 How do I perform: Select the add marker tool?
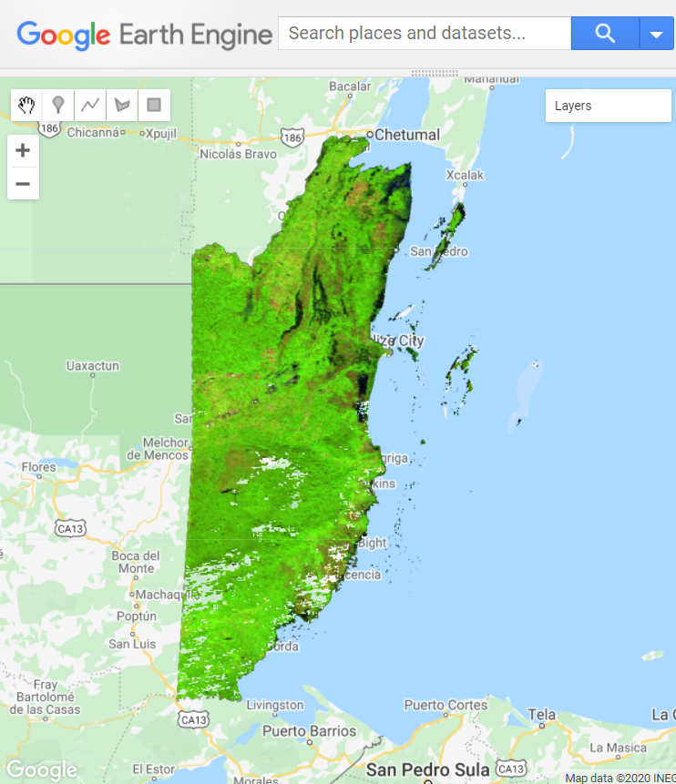pyautogui.click(x=58, y=106)
